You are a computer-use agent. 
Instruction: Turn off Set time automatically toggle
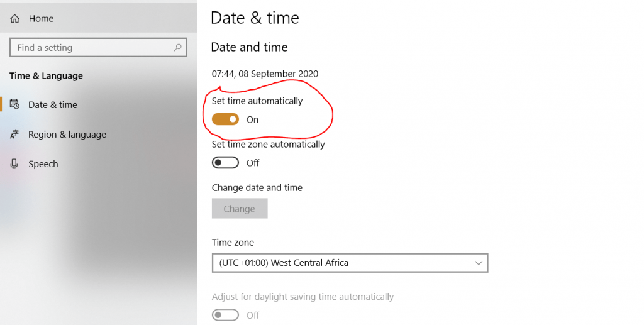point(225,119)
